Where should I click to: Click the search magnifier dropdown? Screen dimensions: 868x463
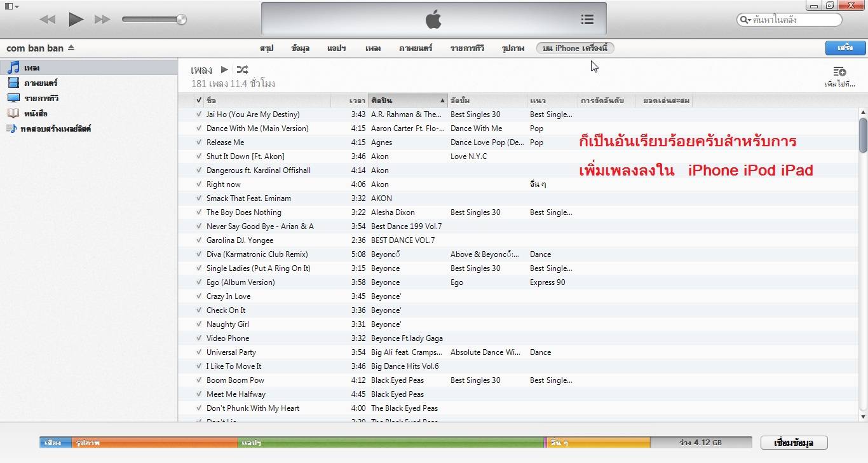[x=745, y=20]
